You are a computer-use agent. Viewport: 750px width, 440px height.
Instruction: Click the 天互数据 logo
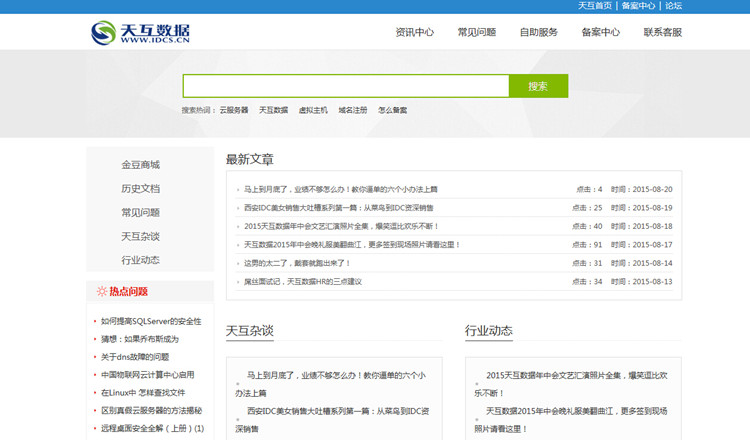click(140, 34)
